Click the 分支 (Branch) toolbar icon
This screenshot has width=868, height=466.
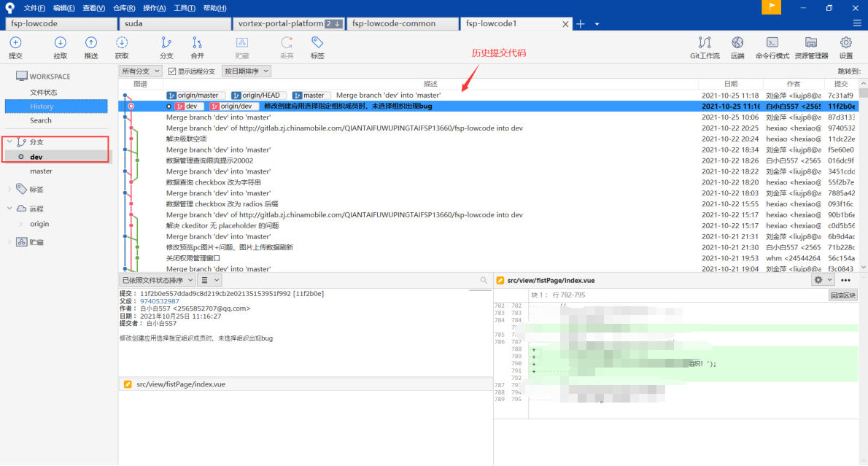coord(166,47)
